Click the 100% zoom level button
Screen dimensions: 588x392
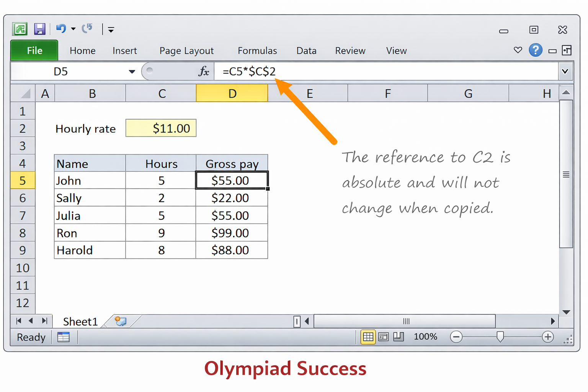tap(425, 337)
